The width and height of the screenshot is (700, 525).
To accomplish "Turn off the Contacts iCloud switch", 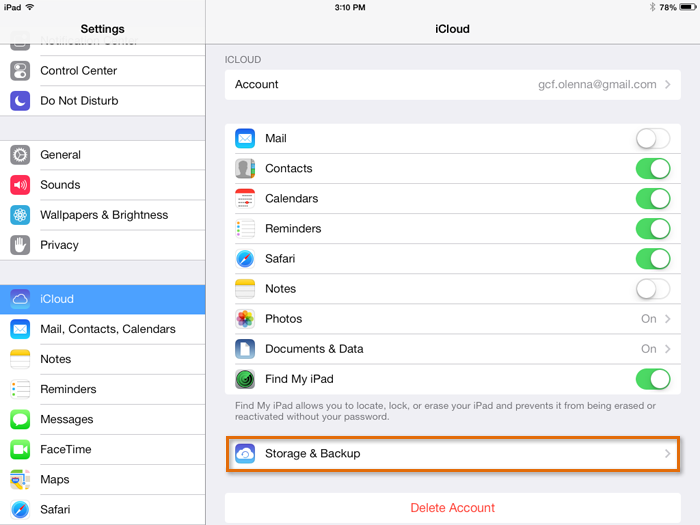I will (x=653, y=169).
